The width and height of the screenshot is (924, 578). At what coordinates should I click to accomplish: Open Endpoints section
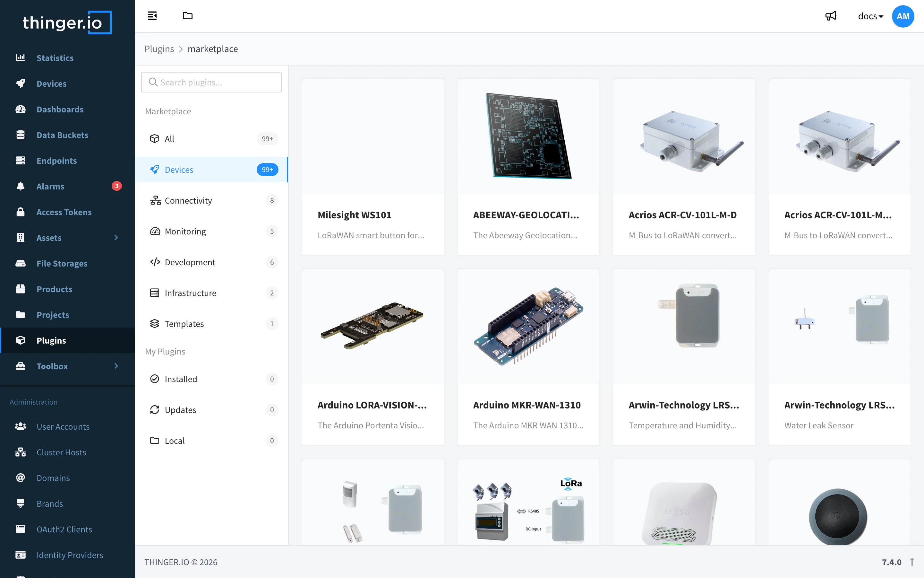tap(67, 161)
